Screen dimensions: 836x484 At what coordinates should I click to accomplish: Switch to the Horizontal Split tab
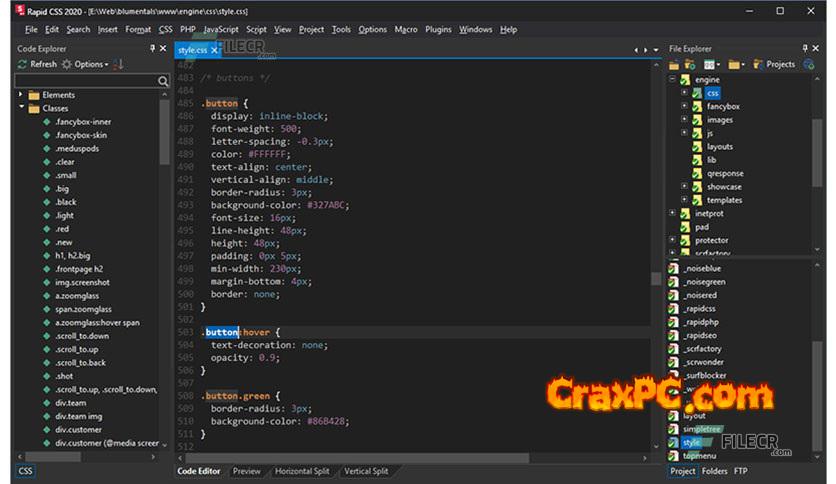(x=301, y=471)
